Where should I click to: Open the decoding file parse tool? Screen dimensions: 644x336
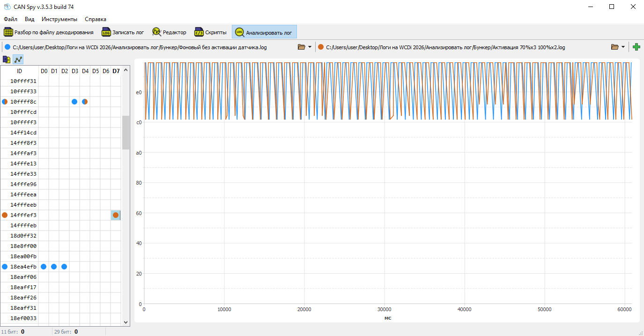pyautogui.click(x=49, y=32)
